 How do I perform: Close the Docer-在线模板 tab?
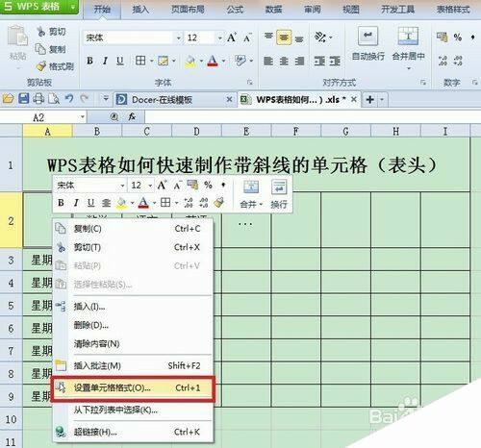(x=229, y=100)
